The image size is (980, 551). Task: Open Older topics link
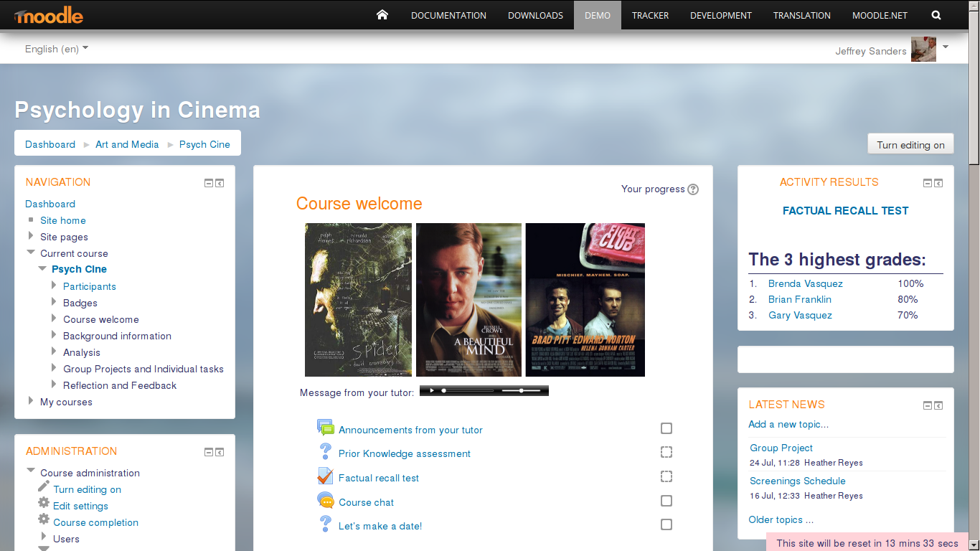point(781,519)
